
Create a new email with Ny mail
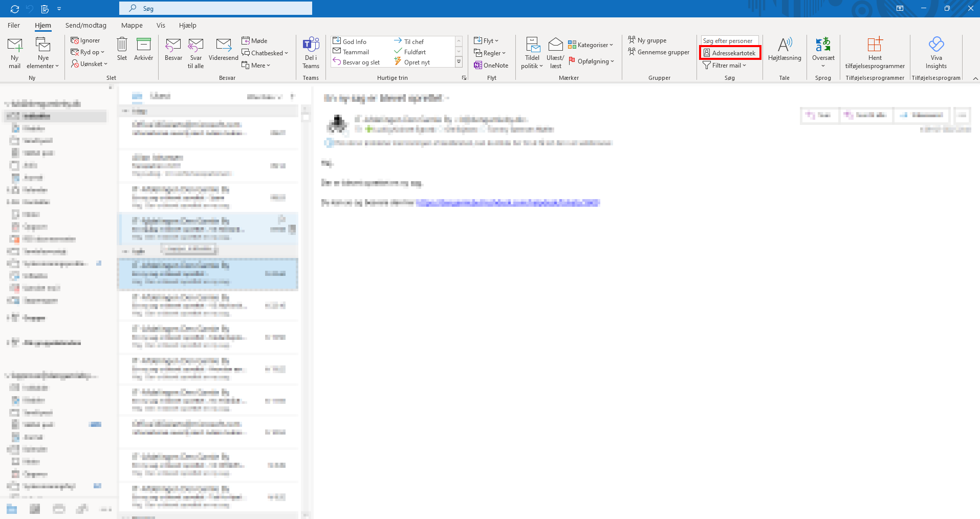click(x=15, y=53)
